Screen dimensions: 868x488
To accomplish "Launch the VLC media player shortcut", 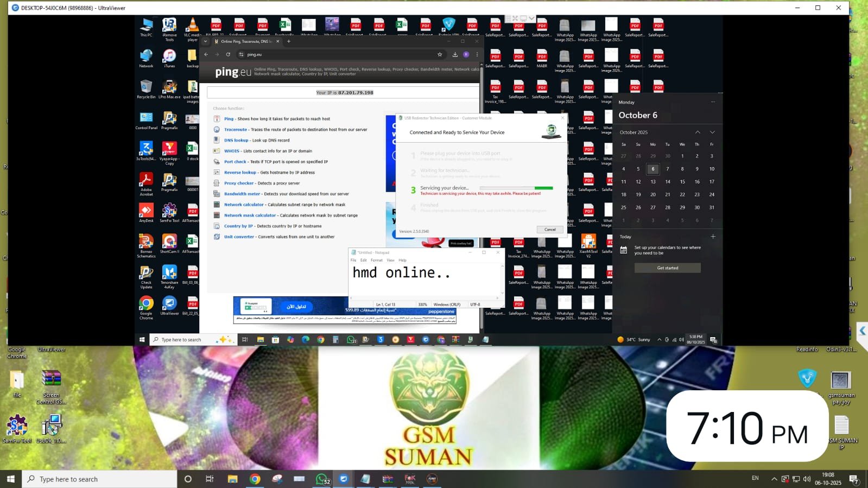I will click(192, 26).
